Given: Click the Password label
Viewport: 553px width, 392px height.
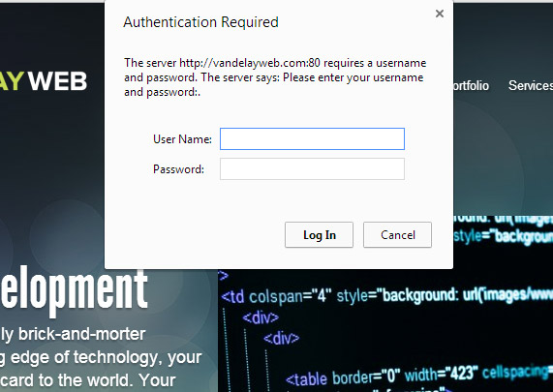Looking at the screenshot, I should [178, 169].
